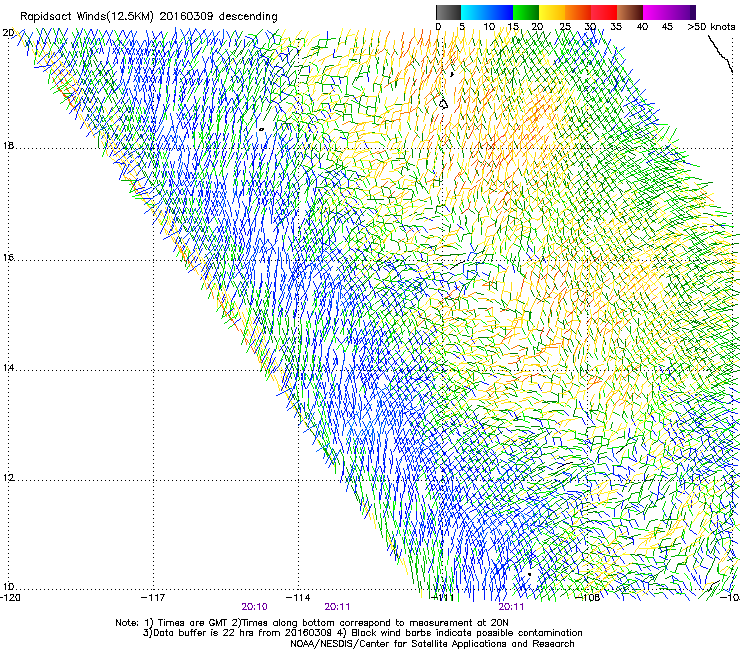
Task: Click the latitude label '18' on left axis
Action: pyautogui.click(x=8, y=145)
